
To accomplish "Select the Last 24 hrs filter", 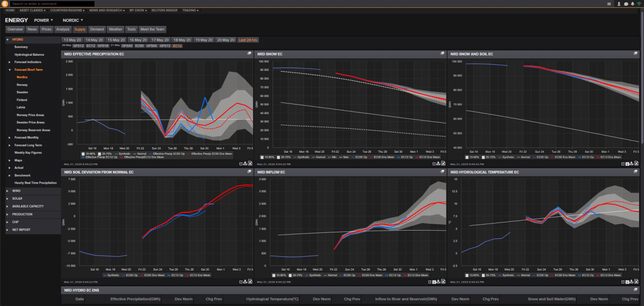I will click(x=248, y=40).
